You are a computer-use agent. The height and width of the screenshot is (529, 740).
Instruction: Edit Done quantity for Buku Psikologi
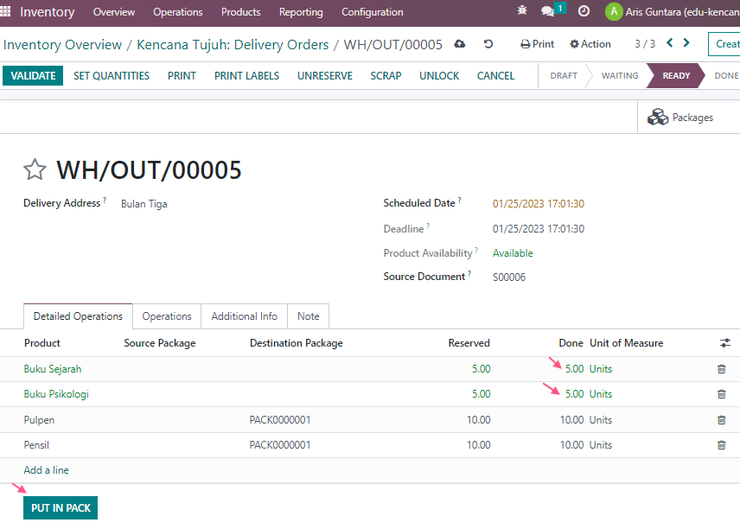point(574,394)
